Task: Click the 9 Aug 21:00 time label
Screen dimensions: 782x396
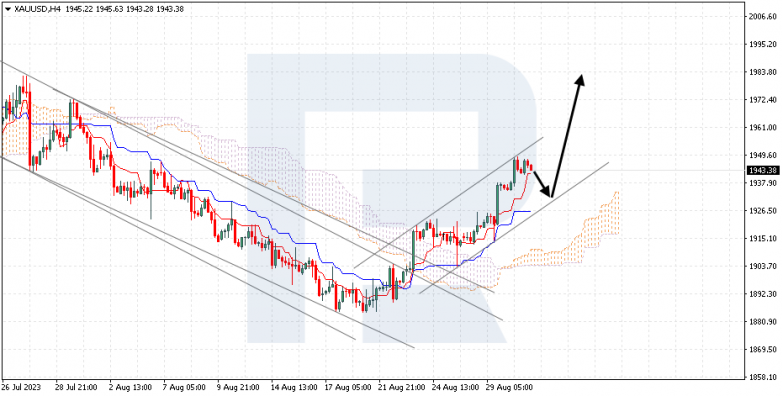Action: pos(237,388)
